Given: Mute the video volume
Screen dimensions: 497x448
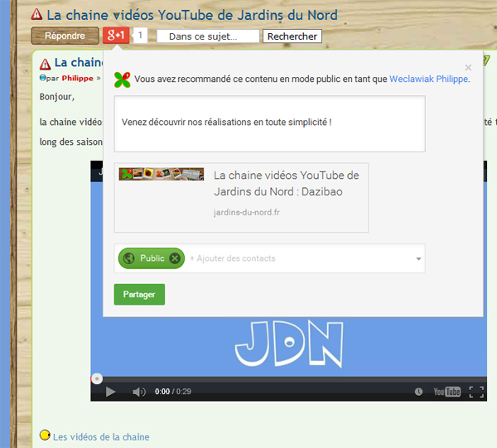Looking at the screenshot, I should coord(139,392).
